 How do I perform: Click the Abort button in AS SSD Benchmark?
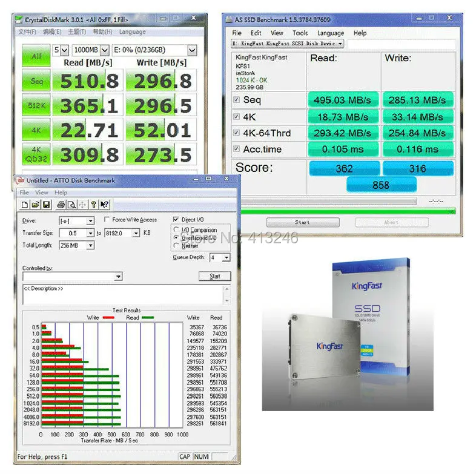click(x=392, y=222)
